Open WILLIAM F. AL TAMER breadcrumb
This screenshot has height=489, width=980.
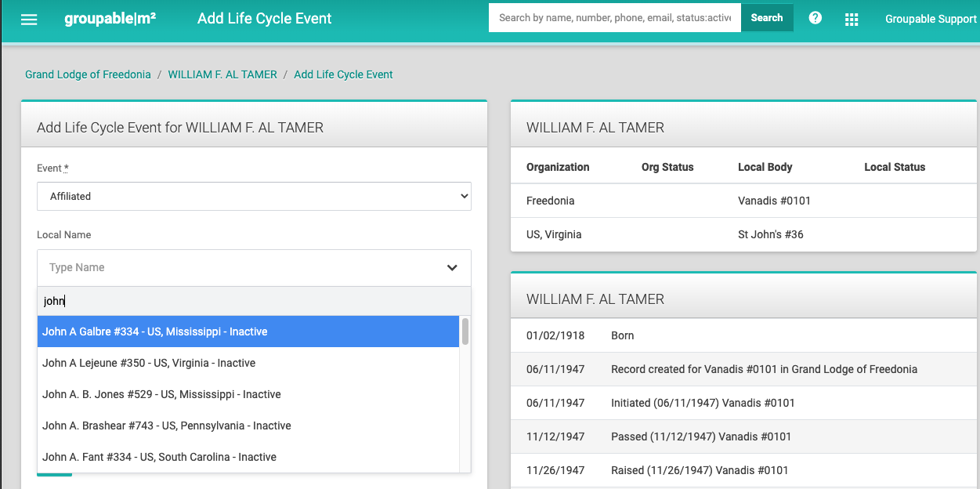[222, 74]
